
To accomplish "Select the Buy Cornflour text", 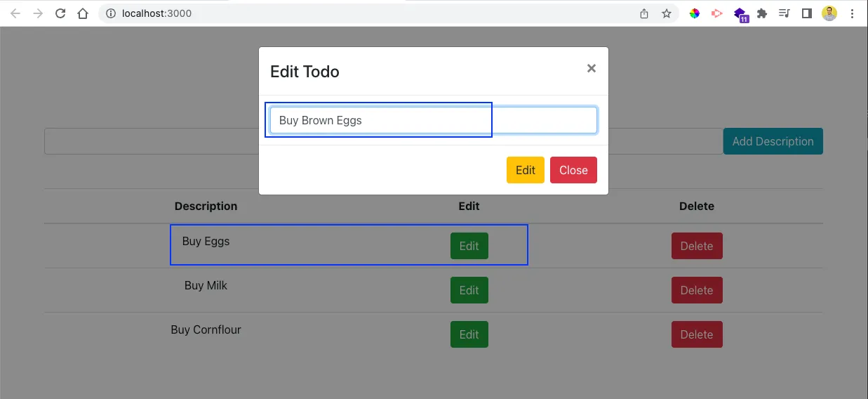I will tap(206, 329).
